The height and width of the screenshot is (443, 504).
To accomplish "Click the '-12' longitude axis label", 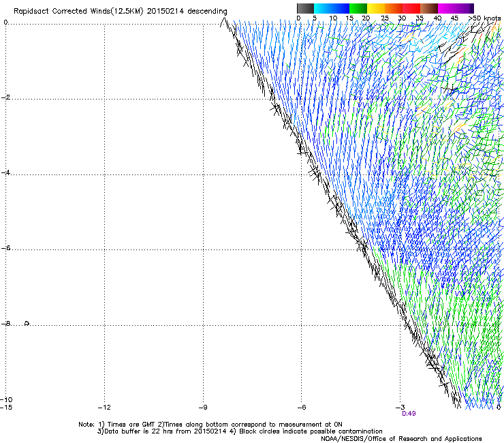I will point(104,408).
